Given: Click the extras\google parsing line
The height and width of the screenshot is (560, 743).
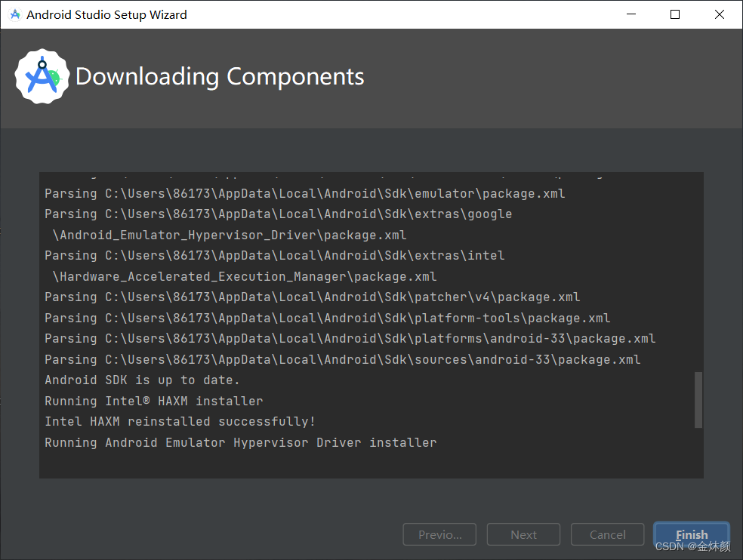Looking at the screenshot, I should tap(278, 214).
